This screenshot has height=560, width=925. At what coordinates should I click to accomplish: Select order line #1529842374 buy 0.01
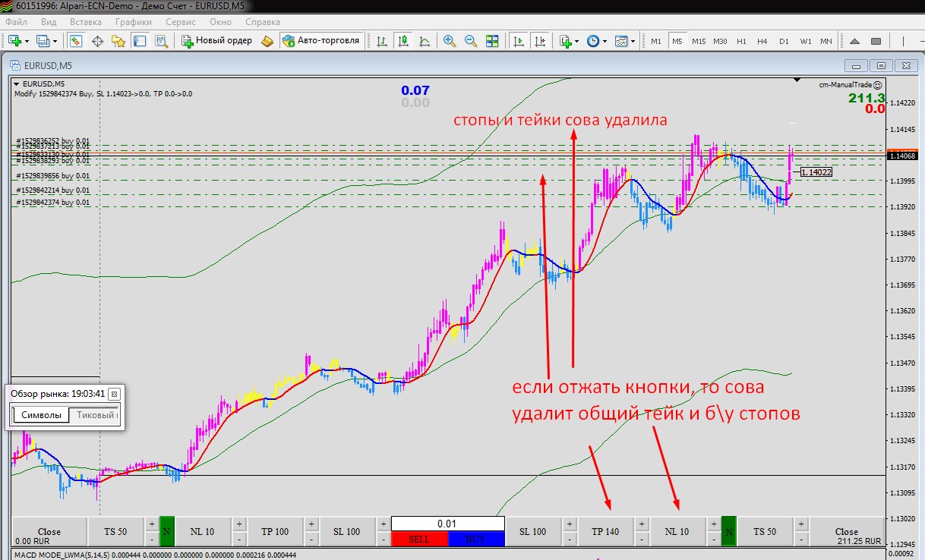click(x=53, y=203)
